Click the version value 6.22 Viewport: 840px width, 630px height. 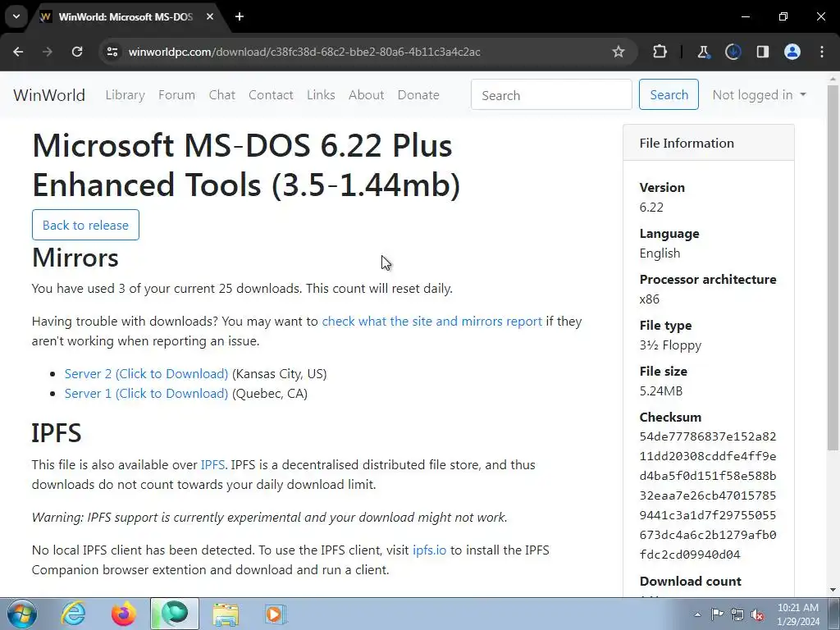651,208
